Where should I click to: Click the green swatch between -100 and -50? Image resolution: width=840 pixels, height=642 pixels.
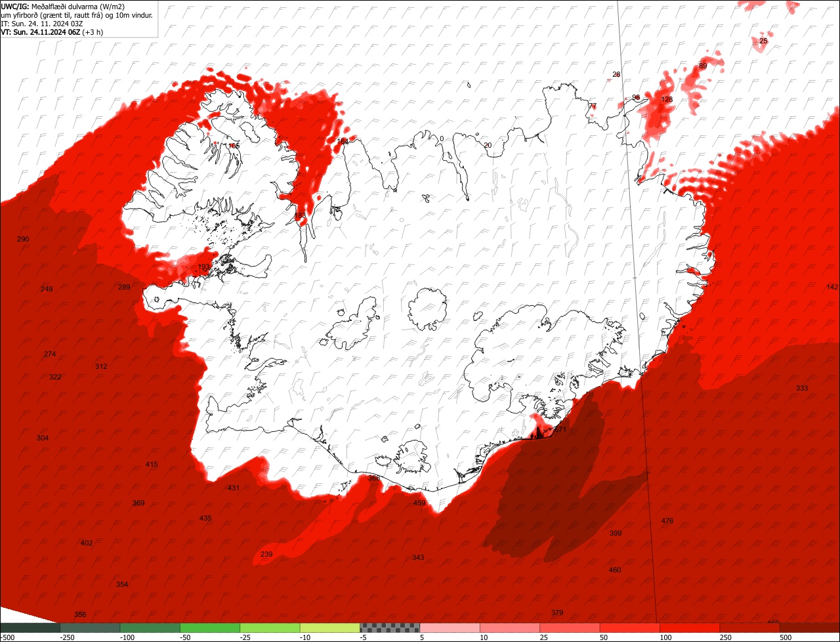[150, 627]
